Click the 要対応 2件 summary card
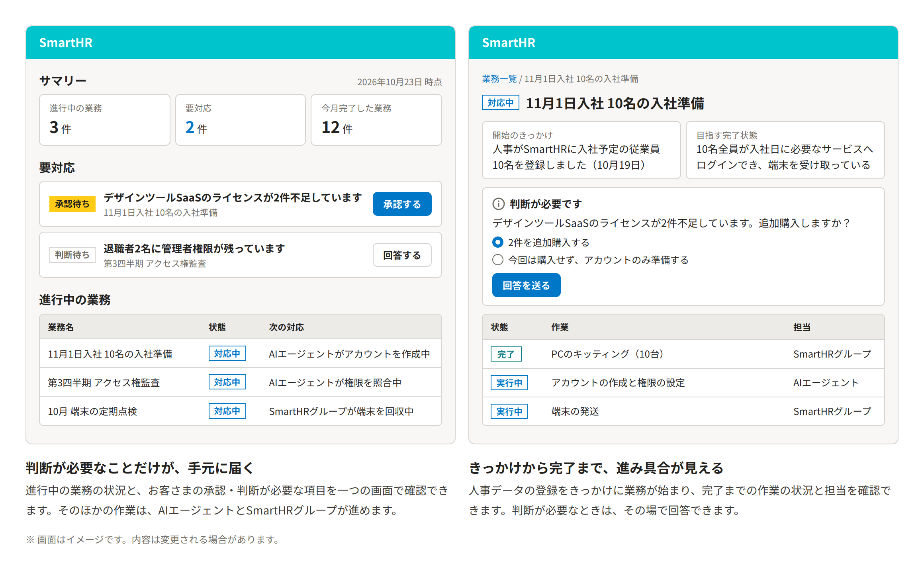 (x=241, y=120)
